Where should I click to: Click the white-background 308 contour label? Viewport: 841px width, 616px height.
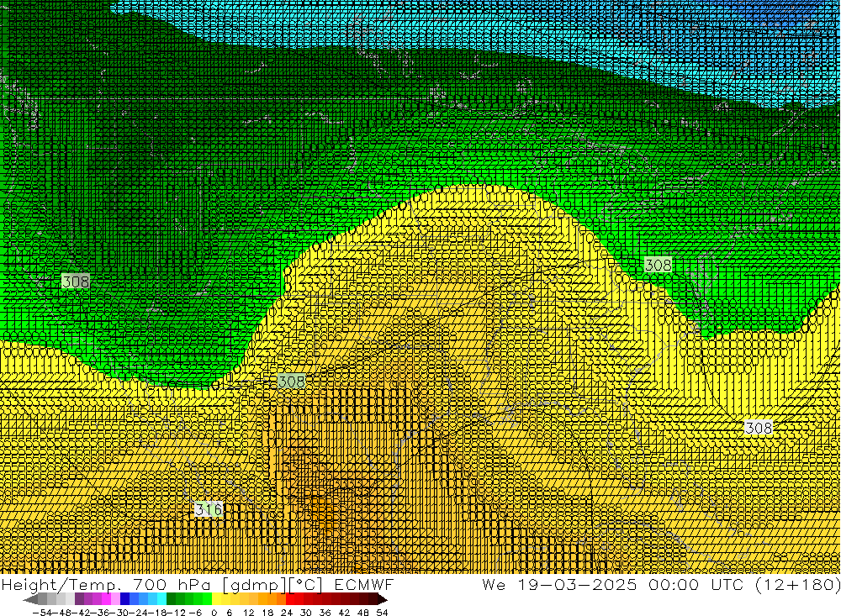[759, 427]
